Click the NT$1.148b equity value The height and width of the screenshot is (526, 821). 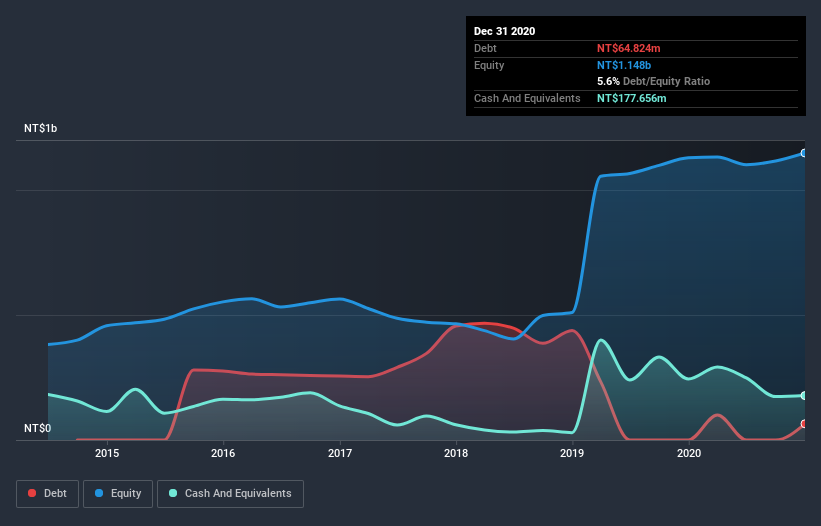point(624,65)
